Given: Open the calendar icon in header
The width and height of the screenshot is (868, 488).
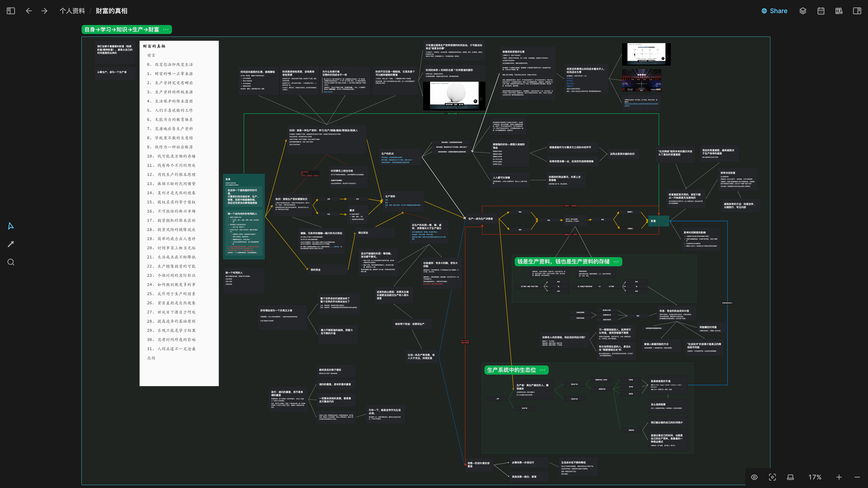Looking at the screenshot, I should click(821, 11).
